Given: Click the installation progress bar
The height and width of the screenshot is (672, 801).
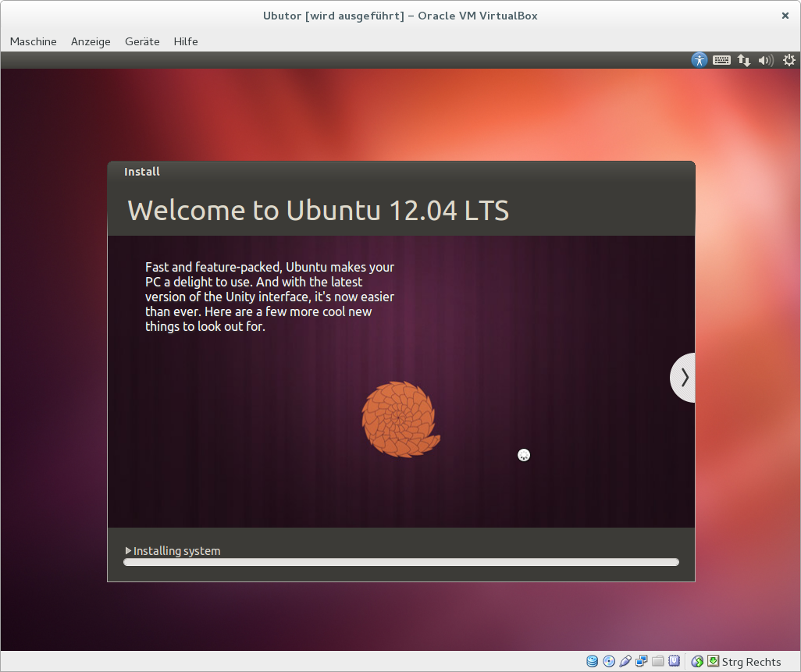Looking at the screenshot, I should coord(400,562).
